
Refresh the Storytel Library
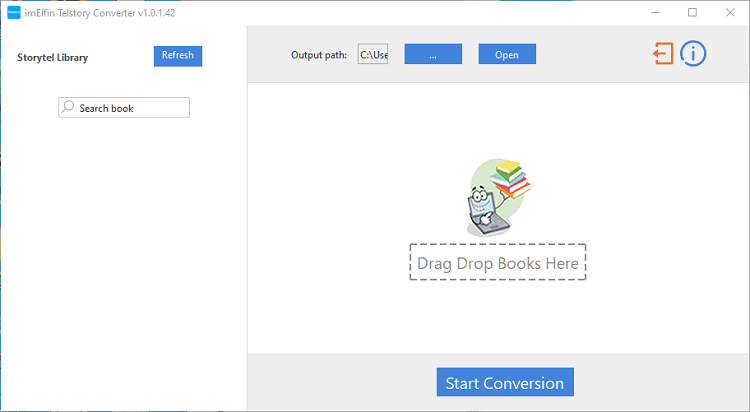178,55
